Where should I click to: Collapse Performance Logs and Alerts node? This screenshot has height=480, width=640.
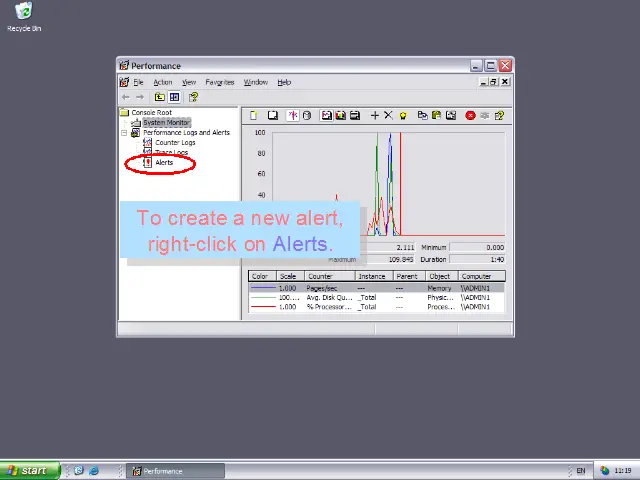pos(124,133)
